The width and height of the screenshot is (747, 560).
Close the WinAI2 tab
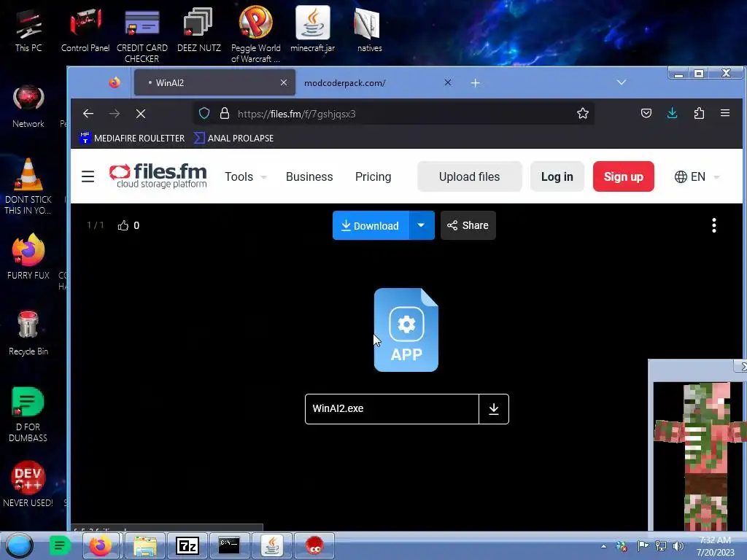click(x=284, y=82)
